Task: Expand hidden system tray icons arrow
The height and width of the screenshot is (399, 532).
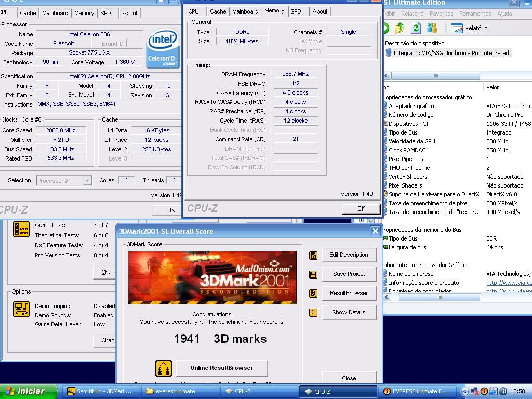Action: (x=465, y=391)
